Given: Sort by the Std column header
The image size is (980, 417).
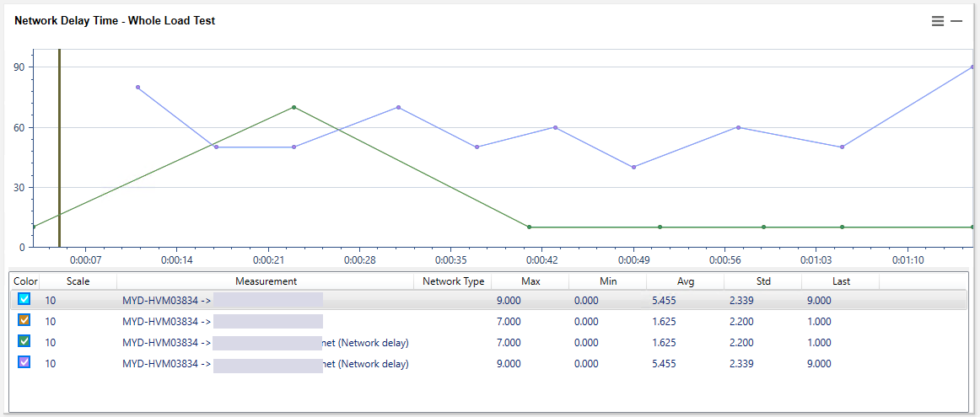Looking at the screenshot, I should [762, 281].
